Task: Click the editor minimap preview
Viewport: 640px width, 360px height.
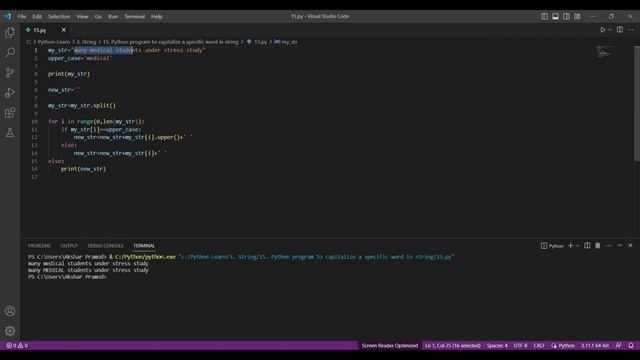Action: (x=604, y=52)
